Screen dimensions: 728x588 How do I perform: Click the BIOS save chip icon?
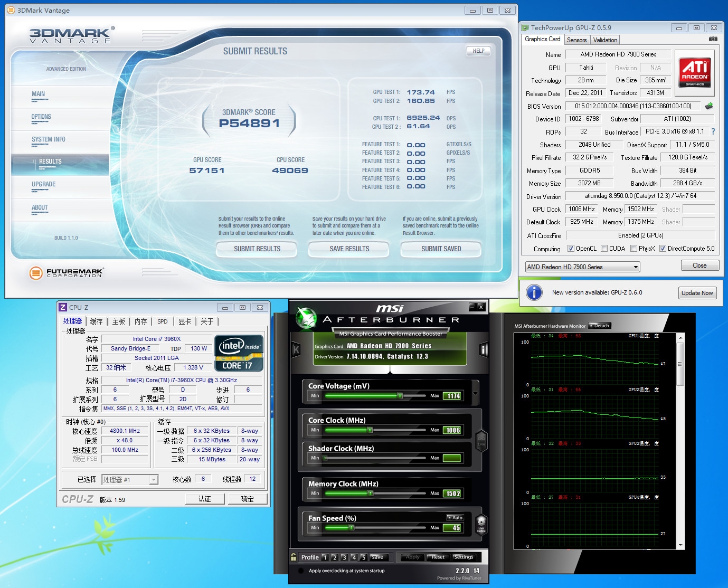click(709, 106)
